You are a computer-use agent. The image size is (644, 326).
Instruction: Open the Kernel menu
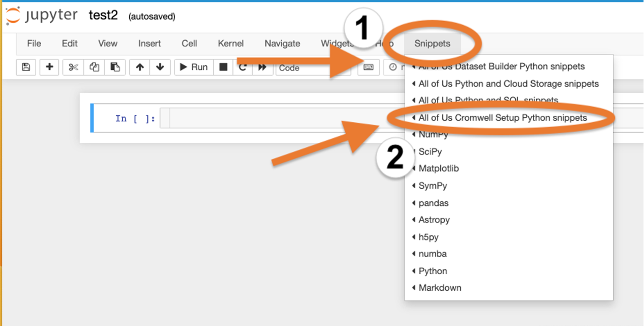tap(231, 43)
